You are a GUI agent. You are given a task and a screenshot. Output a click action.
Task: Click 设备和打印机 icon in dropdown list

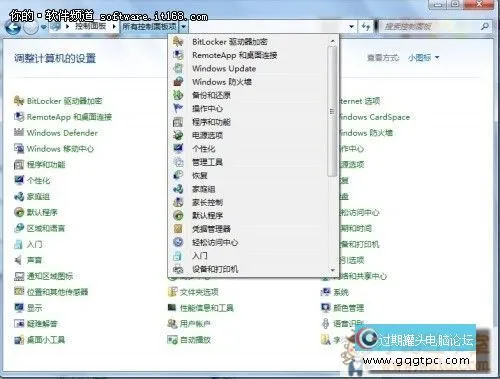click(178, 269)
